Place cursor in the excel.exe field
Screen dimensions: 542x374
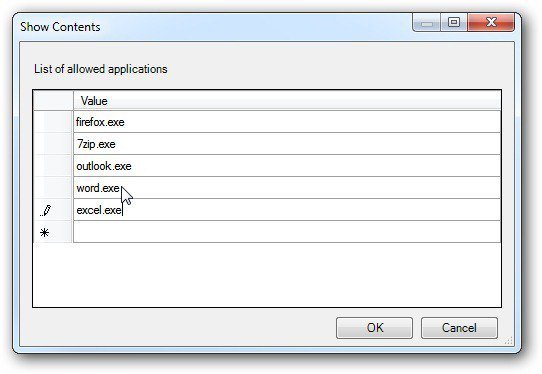287,210
